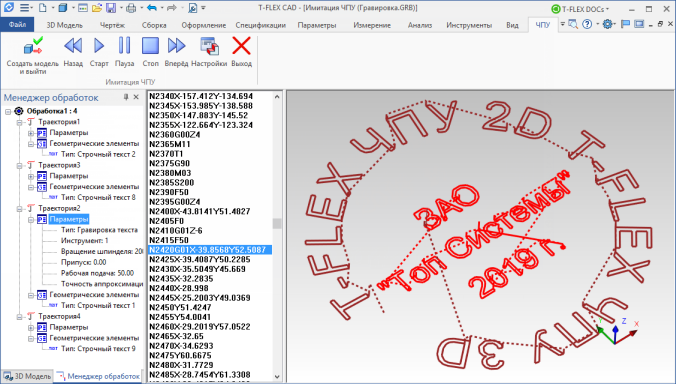Open the Файл menu

click(17, 25)
